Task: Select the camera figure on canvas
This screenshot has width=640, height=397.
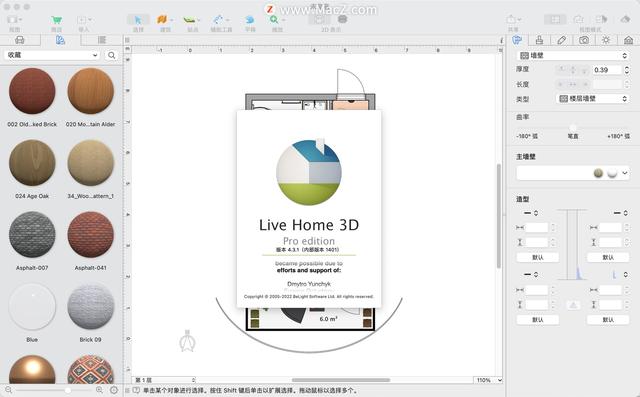Action: coord(187,341)
